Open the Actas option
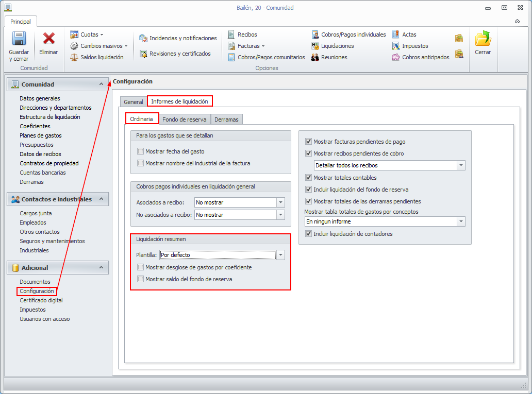The image size is (532, 394). click(404, 35)
